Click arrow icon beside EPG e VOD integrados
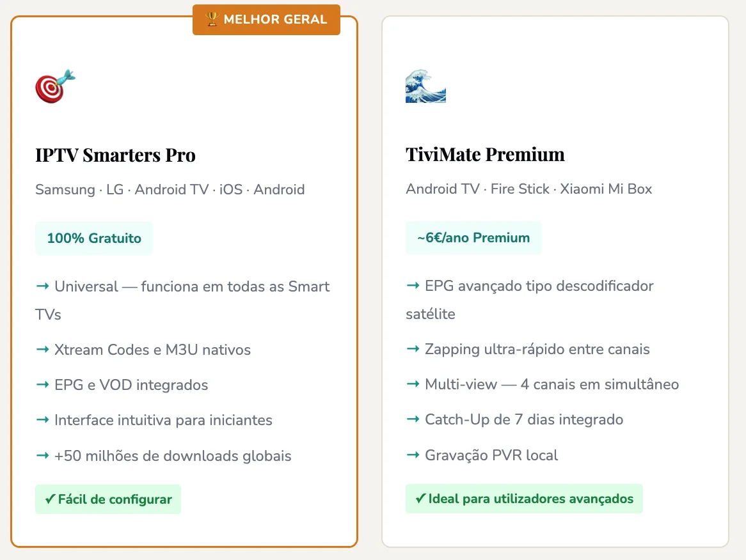Viewport: 746px width, 560px height. point(42,385)
